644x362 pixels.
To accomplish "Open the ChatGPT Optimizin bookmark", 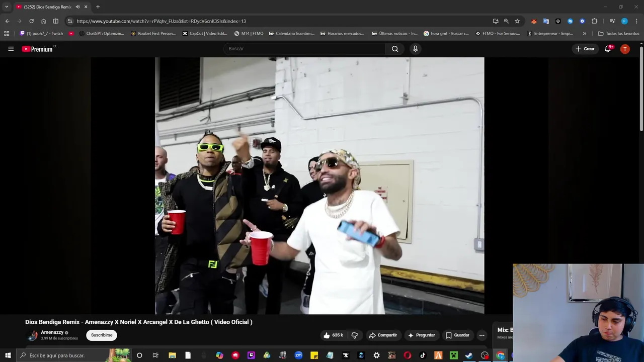I will pos(102,34).
